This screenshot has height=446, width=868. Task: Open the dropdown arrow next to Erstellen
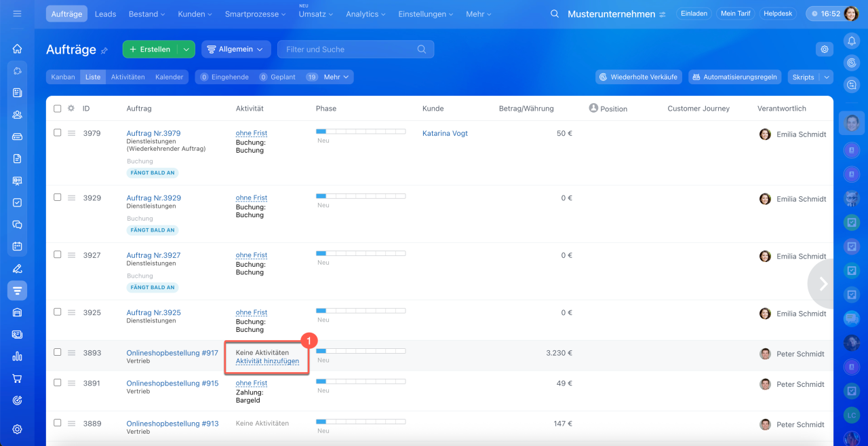[x=186, y=49]
